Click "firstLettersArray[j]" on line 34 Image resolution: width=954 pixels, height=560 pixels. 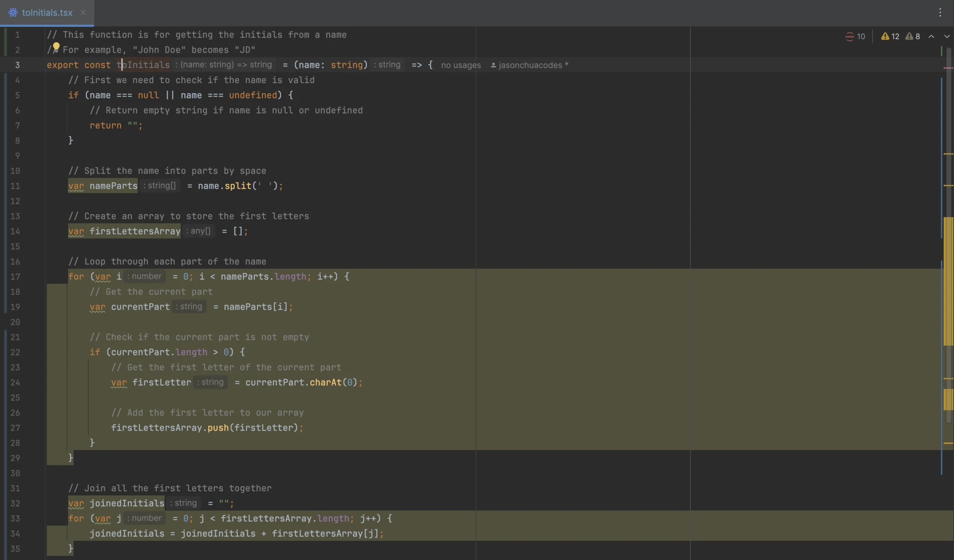pyautogui.click(x=325, y=534)
